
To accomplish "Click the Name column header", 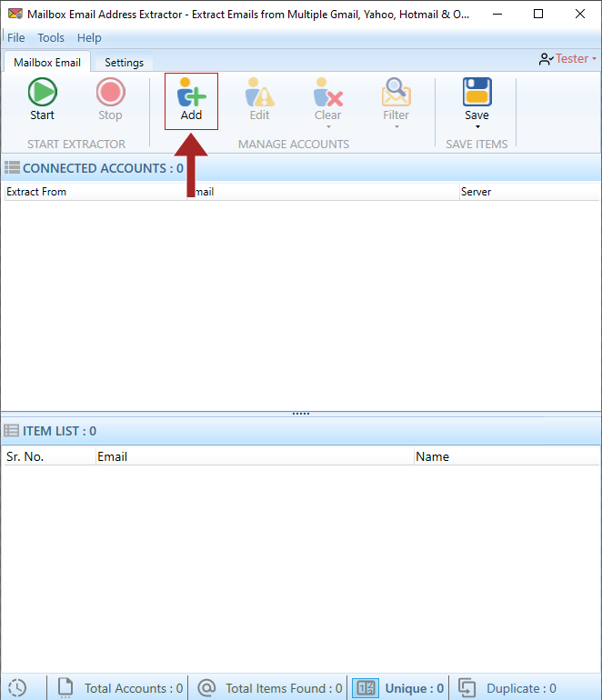I will tap(507, 456).
